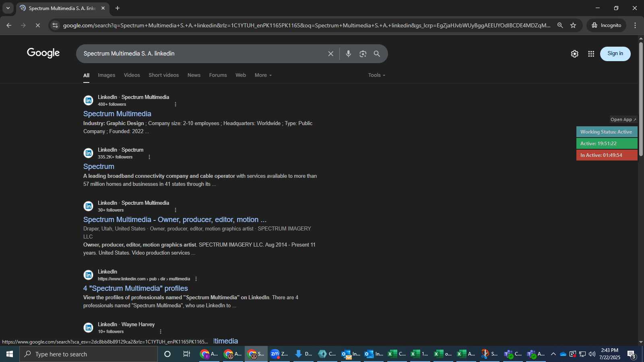Viewport: 644px width, 362px height.
Task: Open more options for linkedin.com pub dir result
Action: tap(196, 279)
